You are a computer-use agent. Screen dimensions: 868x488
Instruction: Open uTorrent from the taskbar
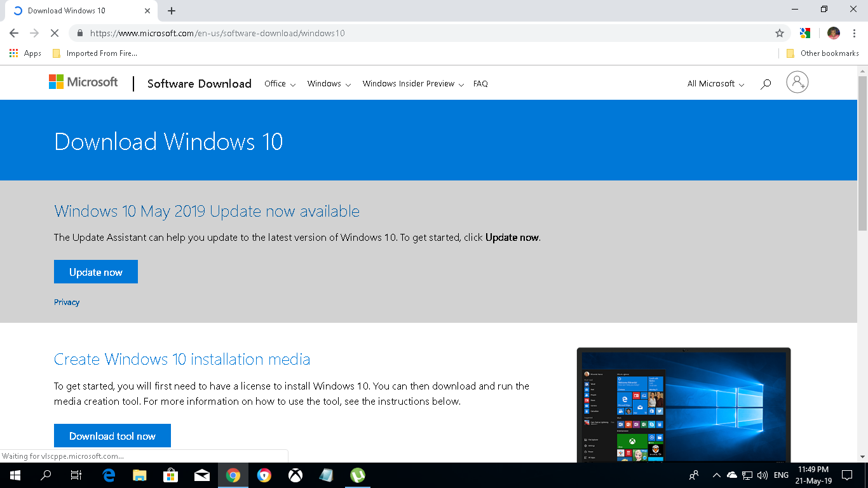358,475
